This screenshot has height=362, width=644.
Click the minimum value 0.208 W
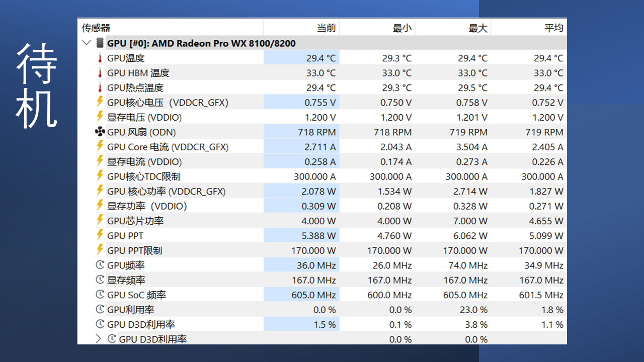(394, 206)
